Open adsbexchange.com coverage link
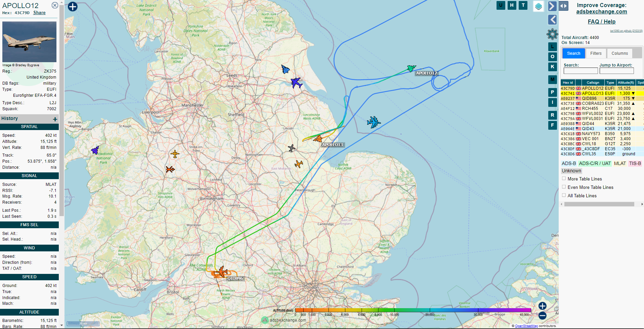 [601, 12]
